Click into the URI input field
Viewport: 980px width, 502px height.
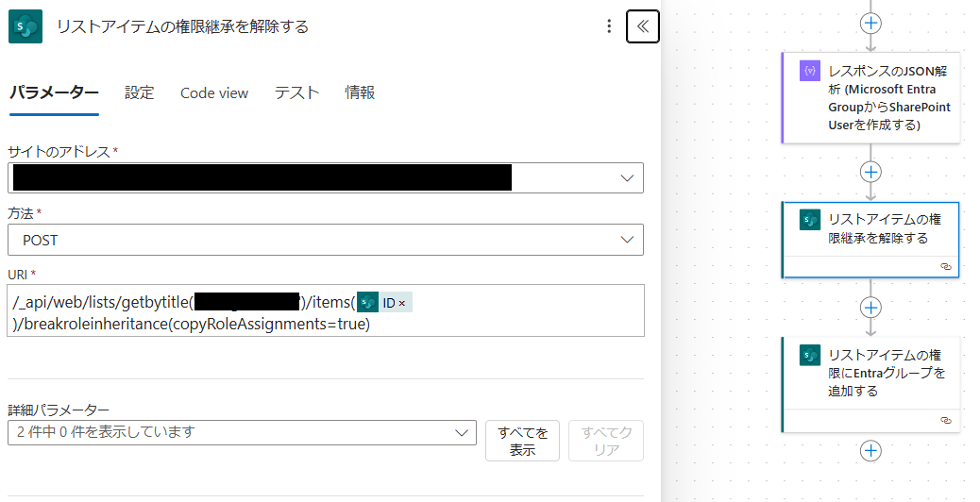326,311
